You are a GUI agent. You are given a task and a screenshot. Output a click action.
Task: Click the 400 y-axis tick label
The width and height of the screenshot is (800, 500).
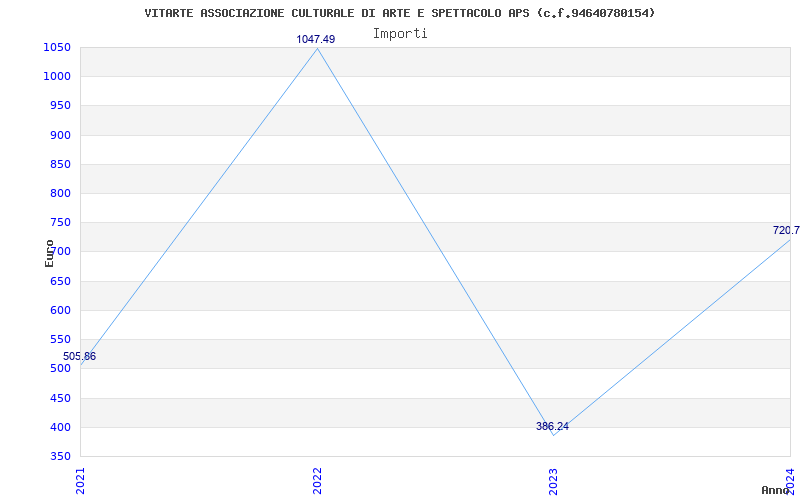[60, 427]
